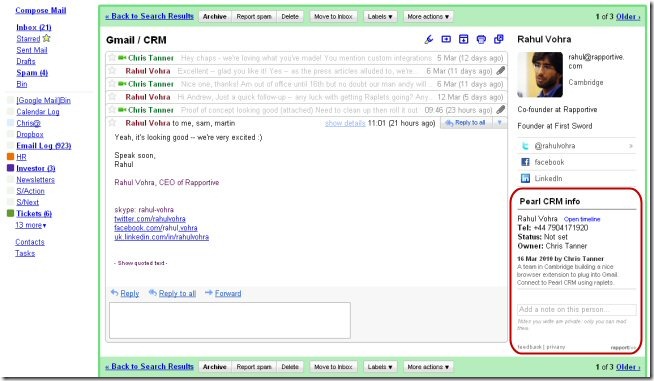Viewport: 654px width, 381px height.
Task: Open Inbox (21) folder
Action: (x=34, y=27)
